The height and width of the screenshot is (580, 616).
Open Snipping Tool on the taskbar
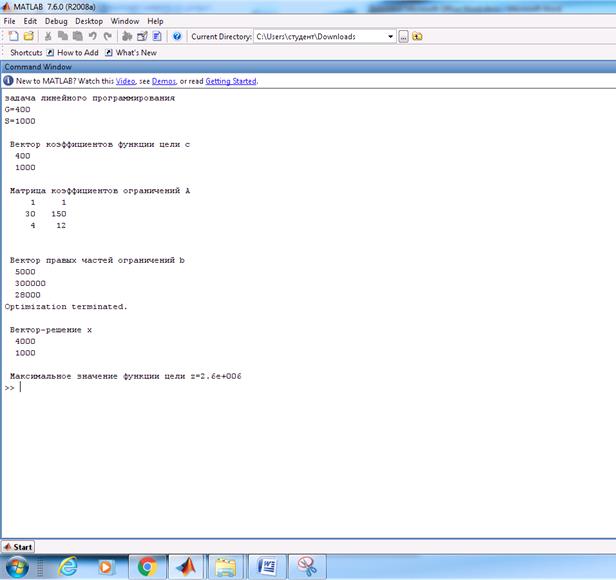point(307,567)
